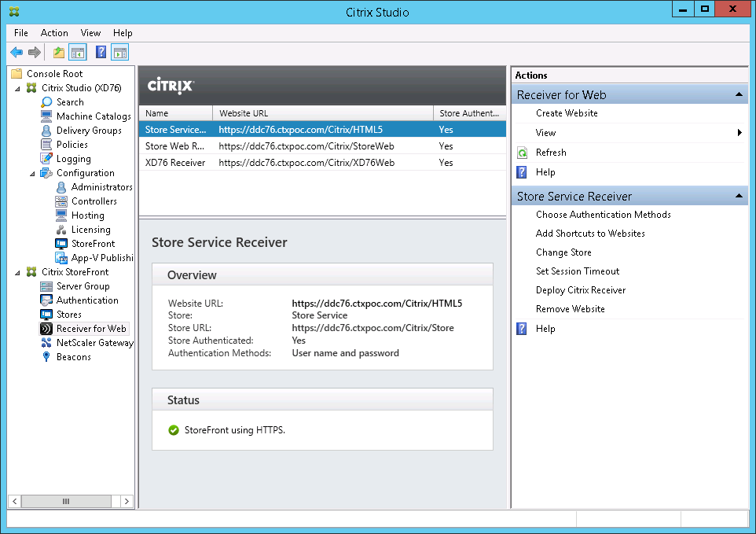Click Choose Authentication Methods action
This screenshot has width=756, height=534.
click(603, 215)
